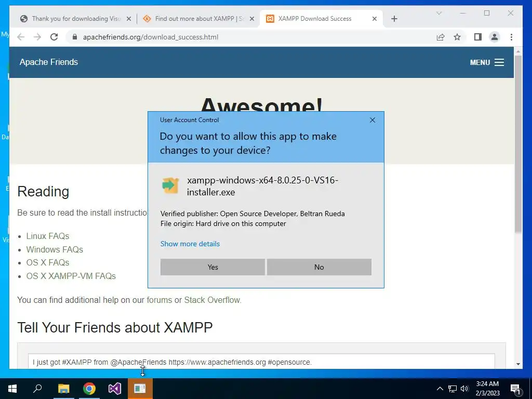The width and height of the screenshot is (532, 399).
Task: Share this page icon
Action: click(x=441, y=37)
